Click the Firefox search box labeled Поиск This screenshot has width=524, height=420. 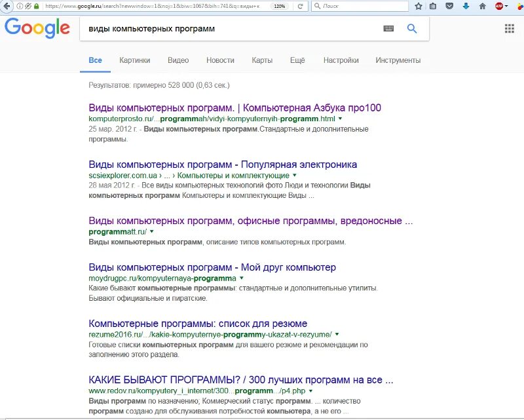[360, 6]
